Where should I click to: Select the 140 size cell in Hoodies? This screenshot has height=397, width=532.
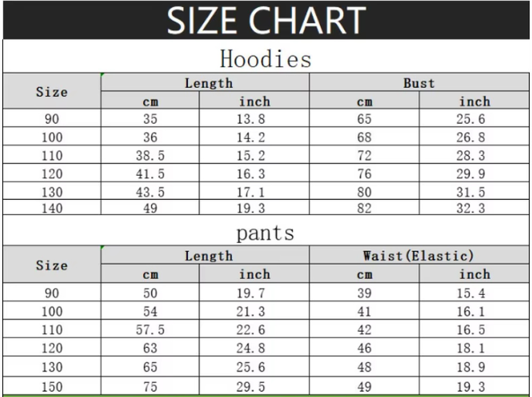point(52,208)
